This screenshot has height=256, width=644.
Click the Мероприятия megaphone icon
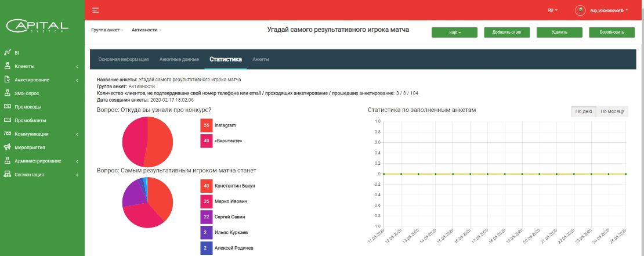(7, 147)
